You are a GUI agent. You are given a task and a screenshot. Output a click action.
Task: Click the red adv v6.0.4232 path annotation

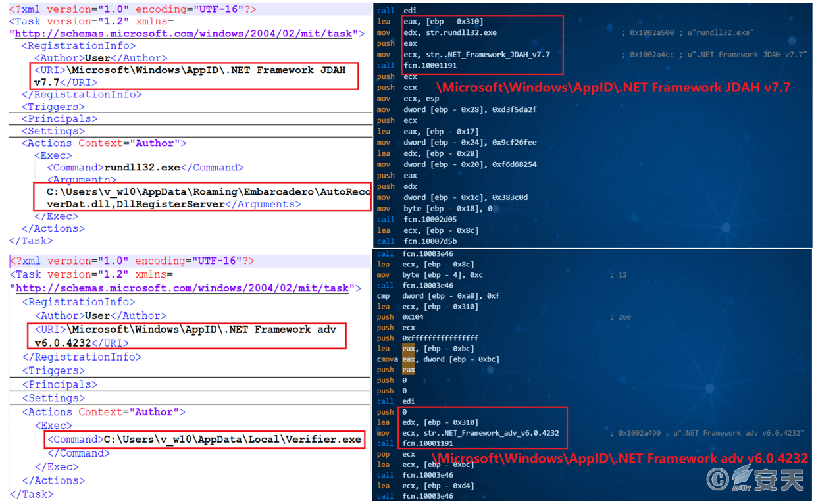point(619,458)
